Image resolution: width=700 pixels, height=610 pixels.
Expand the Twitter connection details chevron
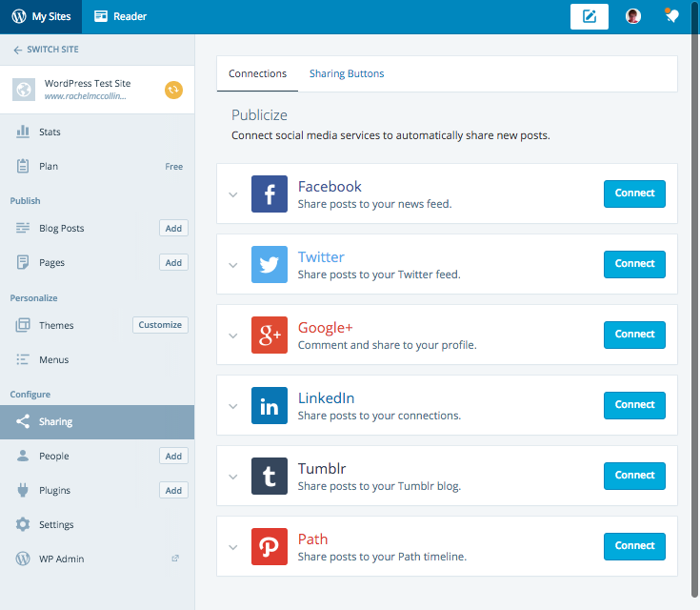[x=233, y=266]
